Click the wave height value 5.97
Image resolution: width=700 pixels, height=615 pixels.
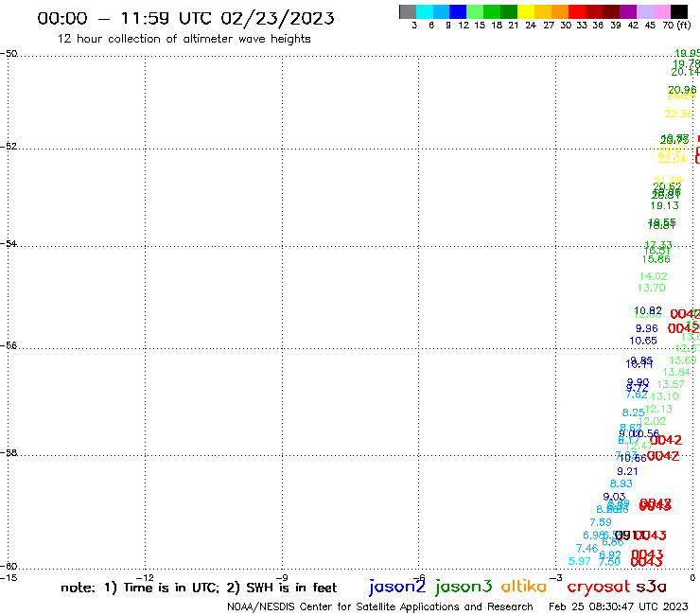[580, 561]
